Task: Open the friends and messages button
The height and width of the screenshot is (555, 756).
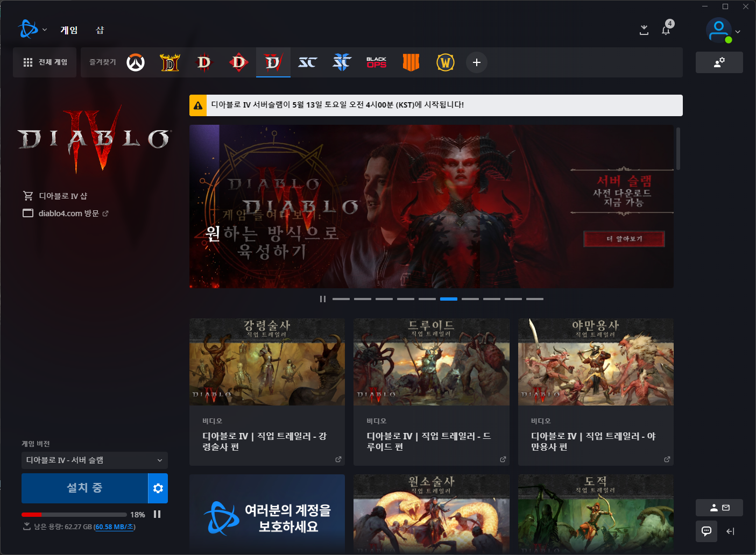Action: coord(719,508)
